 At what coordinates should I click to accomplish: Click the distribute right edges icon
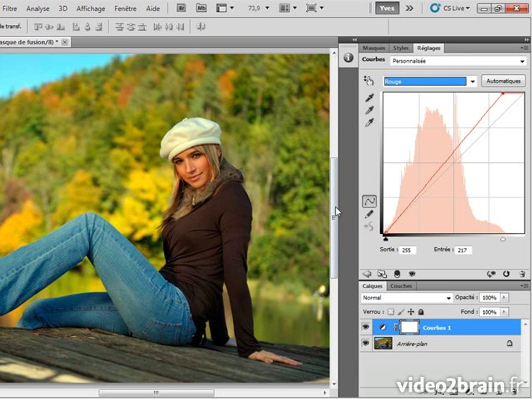[x=180, y=27]
